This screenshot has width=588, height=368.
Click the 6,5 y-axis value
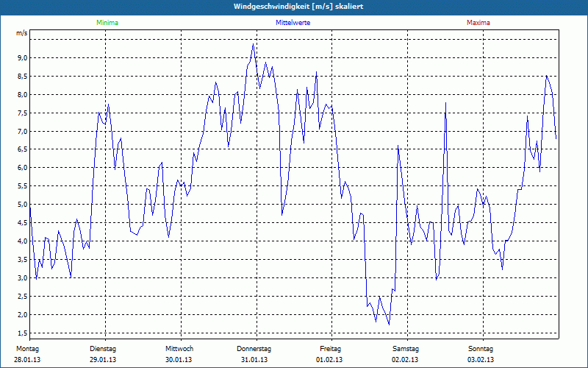click(x=23, y=149)
